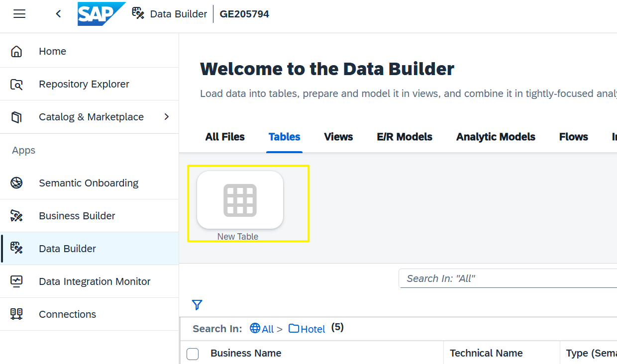Open Connections from the sidebar
The width and height of the screenshot is (617, 364).
pyautogui.click(x=90, y=314)
